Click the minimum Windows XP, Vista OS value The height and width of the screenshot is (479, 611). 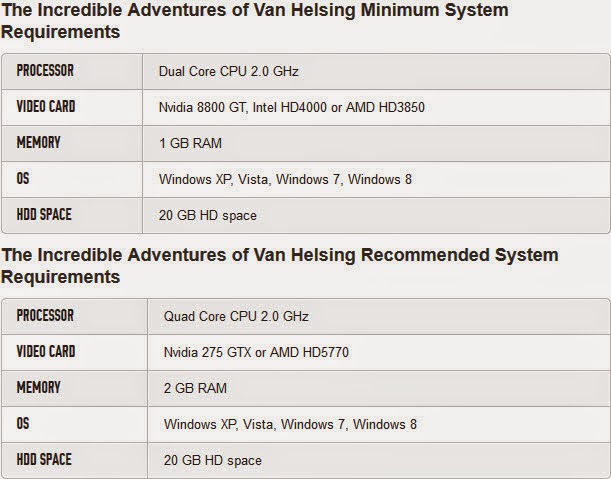285,179
